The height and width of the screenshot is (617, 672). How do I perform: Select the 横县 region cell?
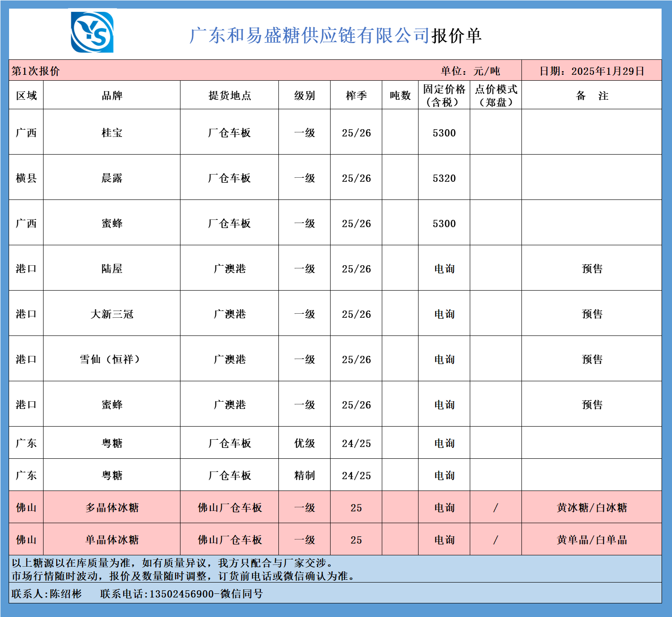[26, 178]
